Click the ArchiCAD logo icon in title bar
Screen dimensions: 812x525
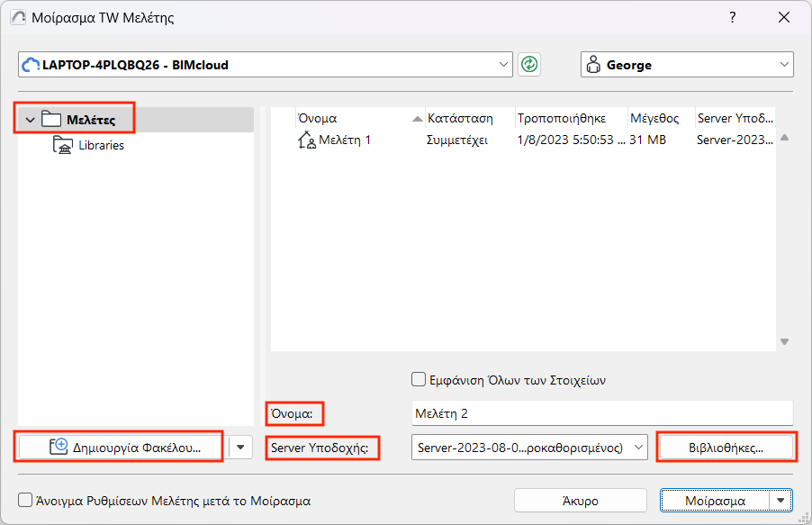point(18,17)
